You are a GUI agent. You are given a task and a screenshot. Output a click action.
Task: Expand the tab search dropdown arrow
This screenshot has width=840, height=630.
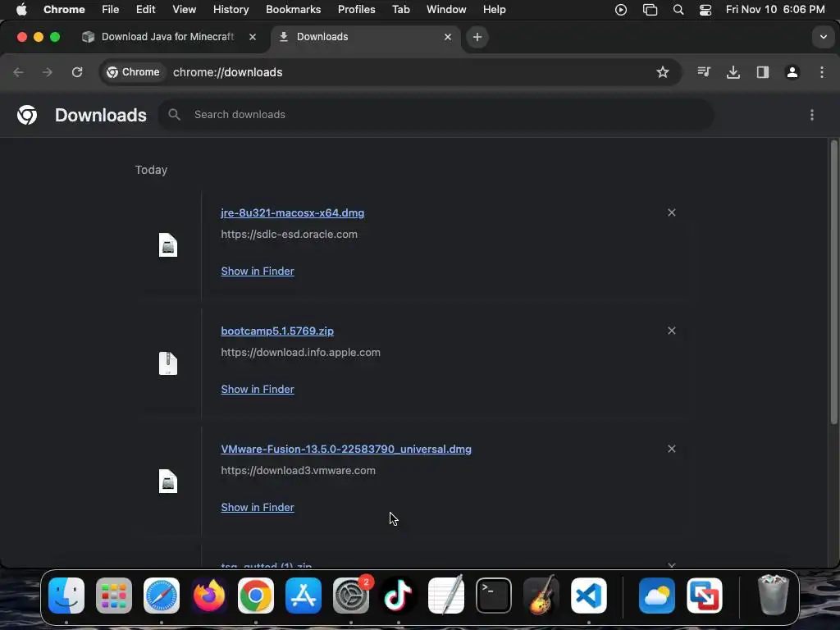[x=824, y=37]
